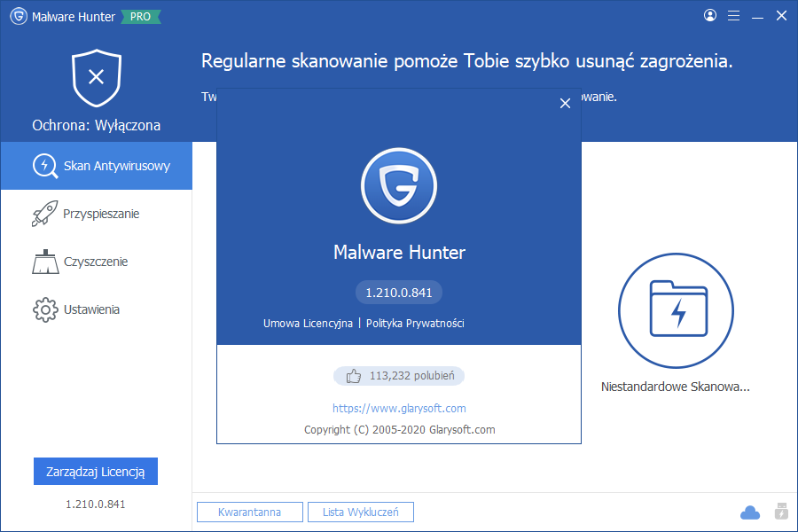Select Skan Antywirusowy tab
Screen dimensions: 798x532
coord(97,166)
